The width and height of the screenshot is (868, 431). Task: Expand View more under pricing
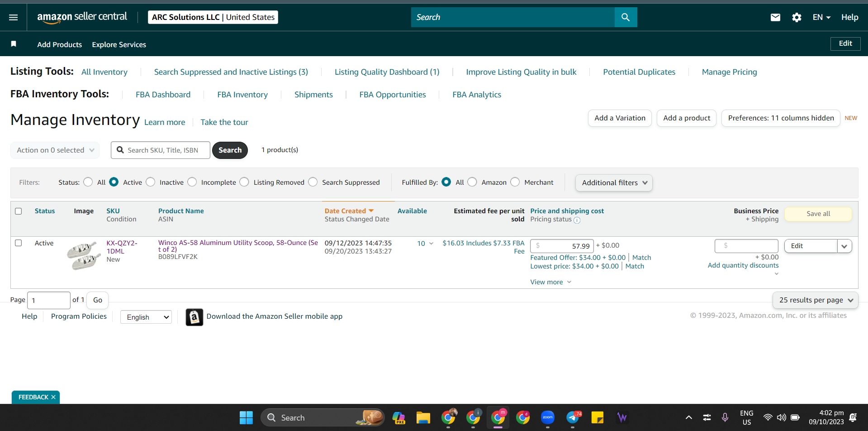tap(551, 282)
